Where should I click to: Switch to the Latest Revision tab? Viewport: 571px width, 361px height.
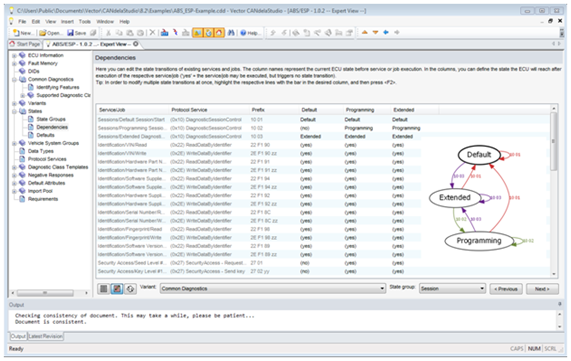pos(46,336)
